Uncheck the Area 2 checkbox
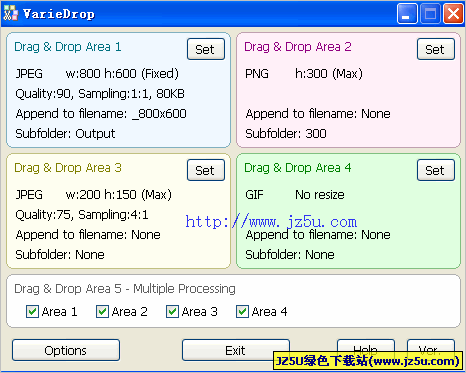 tap(102, 312)
